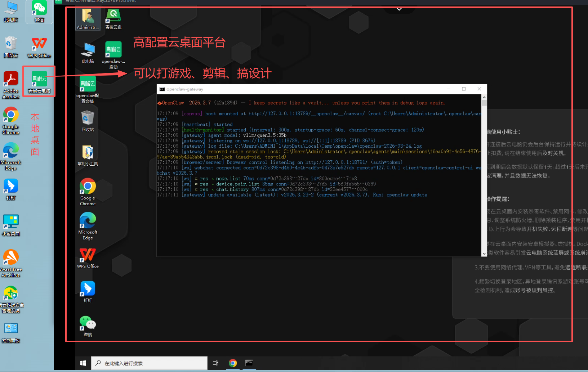Screen dimensions: 588x372
Task: Open 常用小工具 folder on the remote desktop
Action: [x=88, y=153]
